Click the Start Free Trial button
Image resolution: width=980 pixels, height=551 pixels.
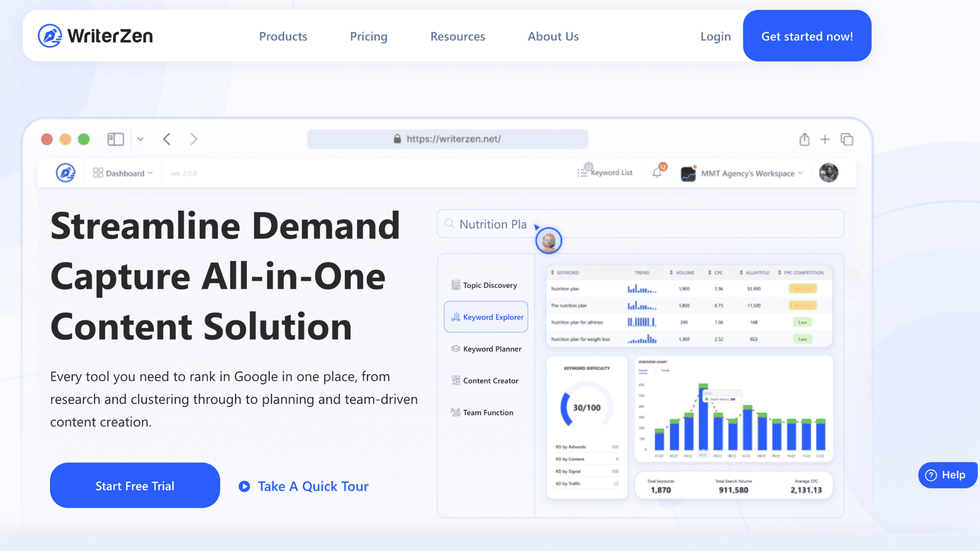point(135,486)
